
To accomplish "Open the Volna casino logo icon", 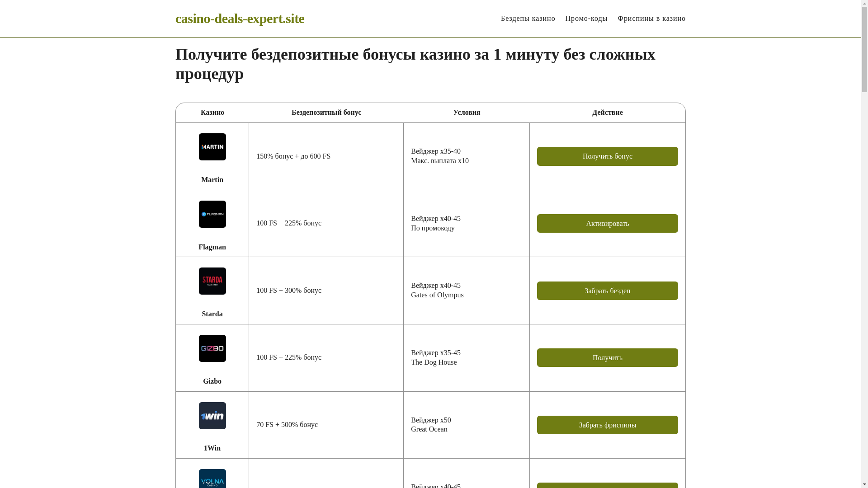I will point(212,479).
